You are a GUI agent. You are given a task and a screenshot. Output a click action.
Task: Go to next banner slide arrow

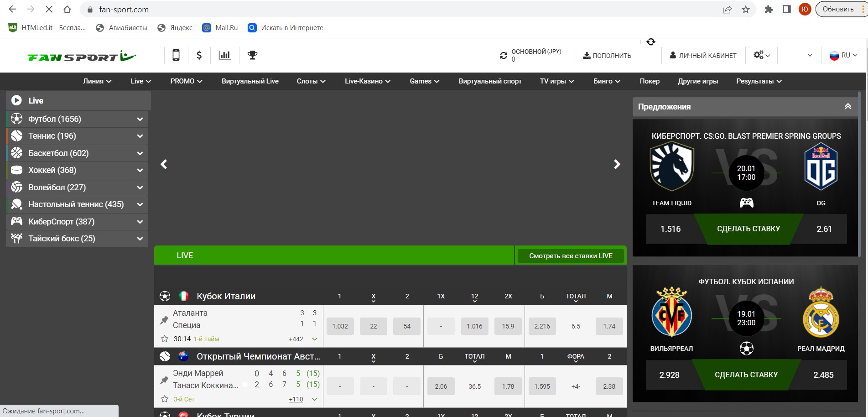tap(617, 164)
